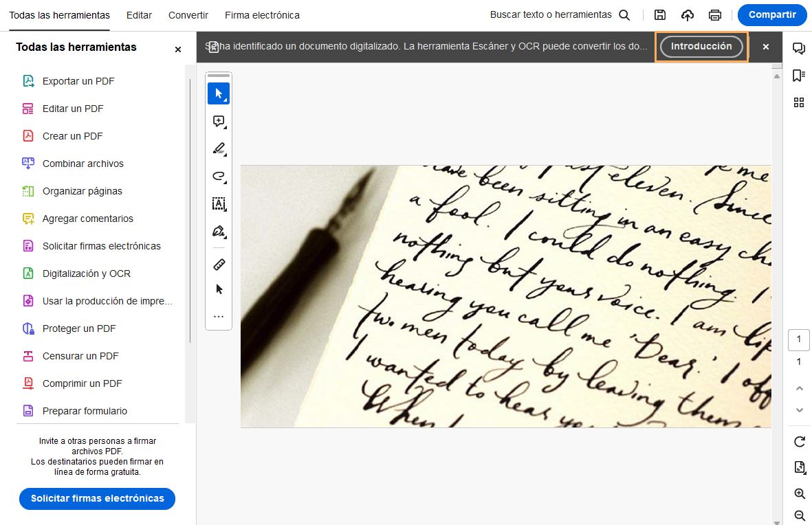
Task: Collapse the Todas las herramientas panel
Action: click(x=177, y=49)
